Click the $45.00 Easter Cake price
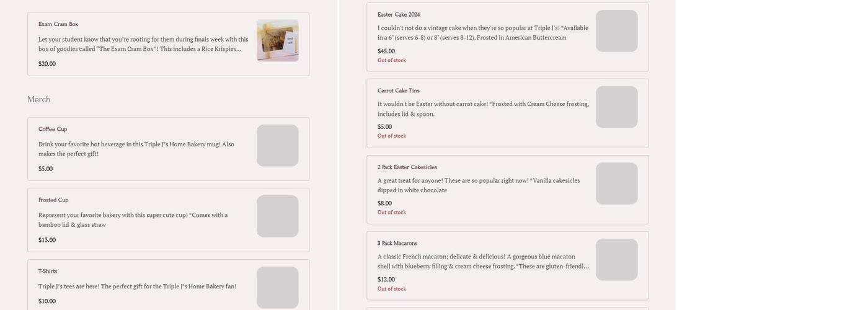The width and height of the screenshot is (868, 310). point(386,51)
